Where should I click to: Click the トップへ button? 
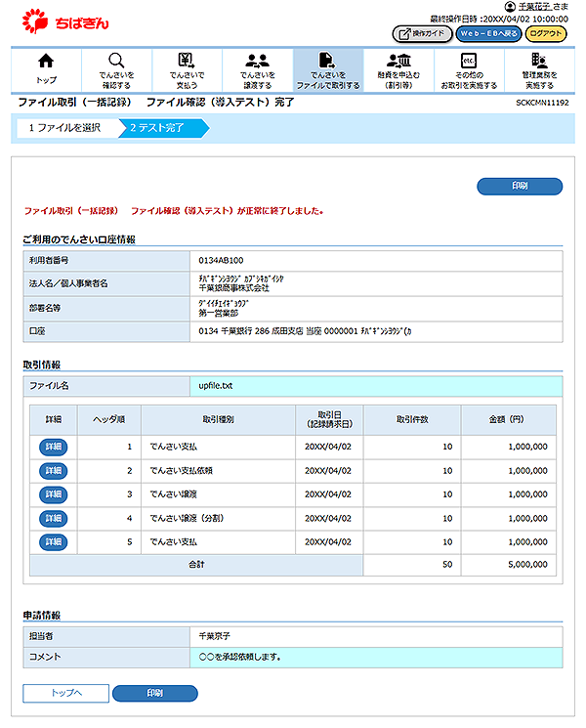65,693
